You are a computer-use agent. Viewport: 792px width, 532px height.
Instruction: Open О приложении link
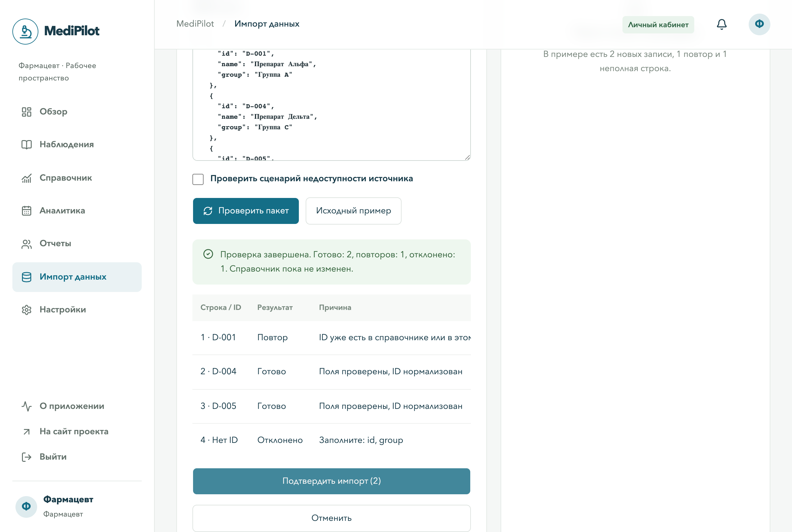click(77, 406)
